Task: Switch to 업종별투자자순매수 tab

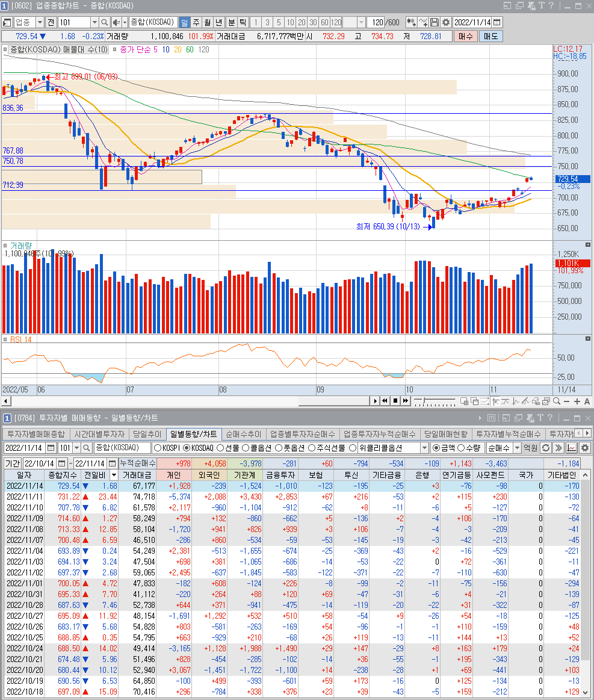Action: coord(303,435)
